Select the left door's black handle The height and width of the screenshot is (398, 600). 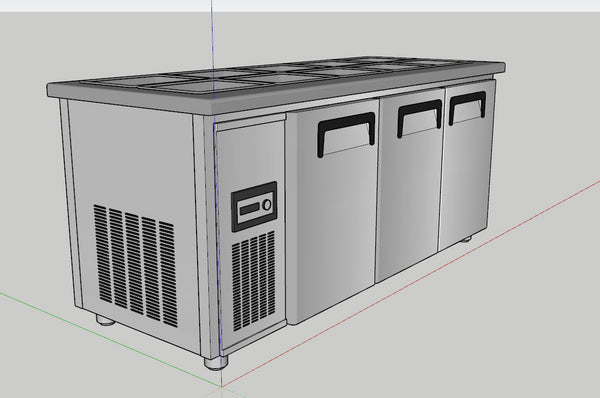(346, 134)
